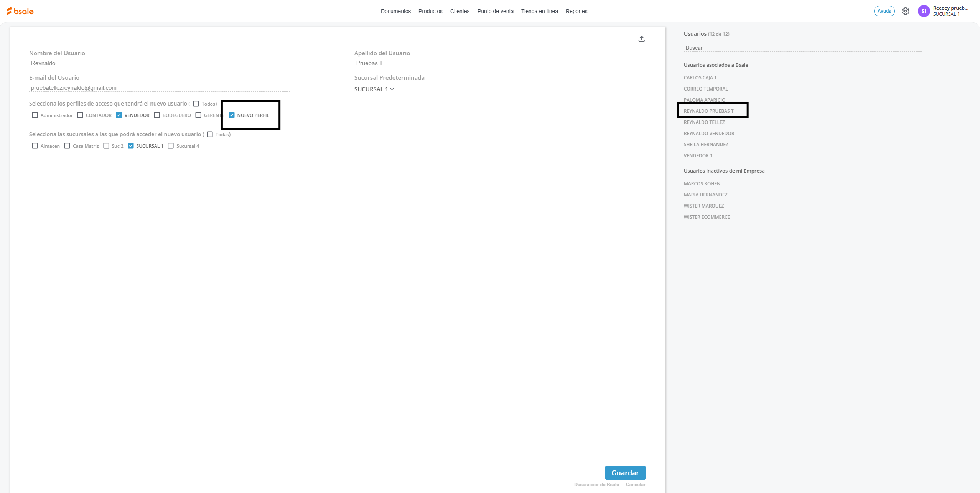
Task: Open the settings gear icon
Action: coord(906,11)
